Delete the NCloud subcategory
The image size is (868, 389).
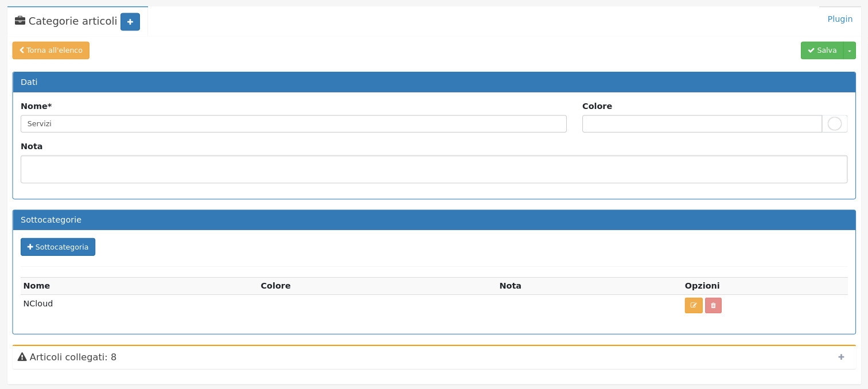[713, 305]
